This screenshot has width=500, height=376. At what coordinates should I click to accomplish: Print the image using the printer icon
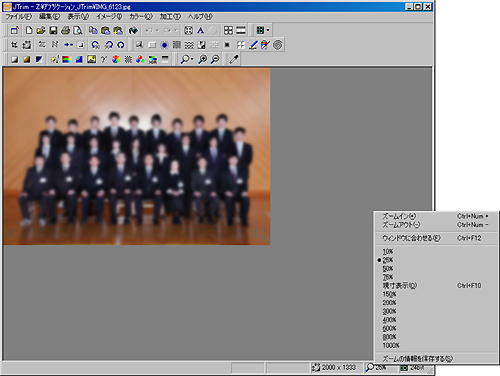click(65, 30)
